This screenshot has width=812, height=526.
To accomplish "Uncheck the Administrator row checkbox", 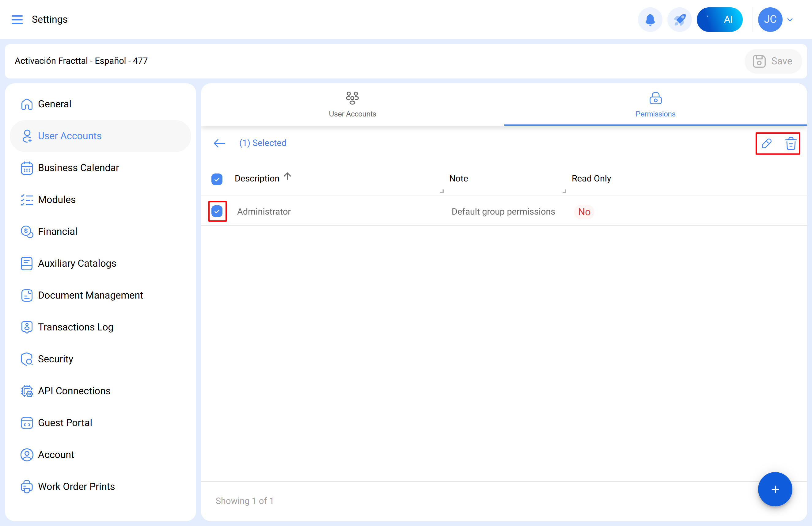I will click(x=217, y=211).
